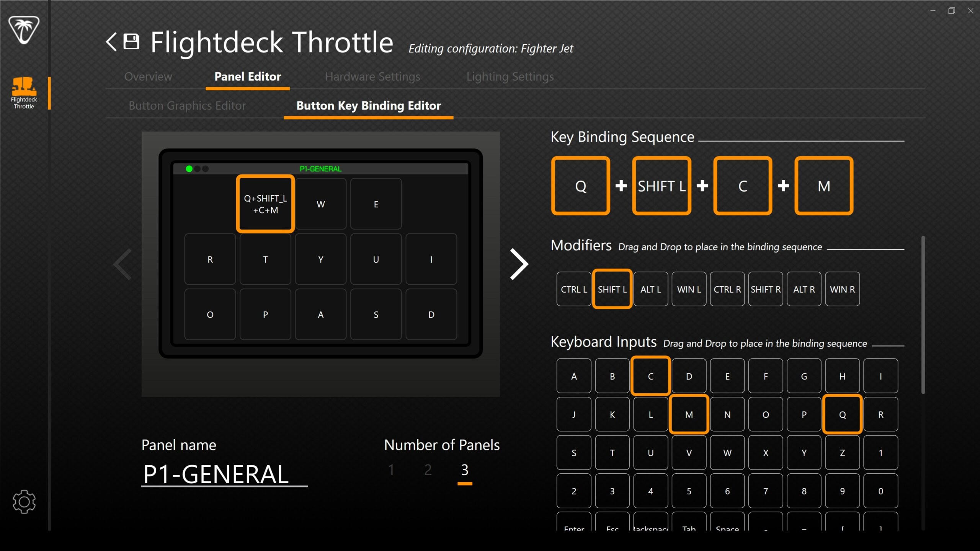Click the back arrow beside the title
Image resolution: width=980 pixels, height=551 pixels.
(x=111, y=42)
